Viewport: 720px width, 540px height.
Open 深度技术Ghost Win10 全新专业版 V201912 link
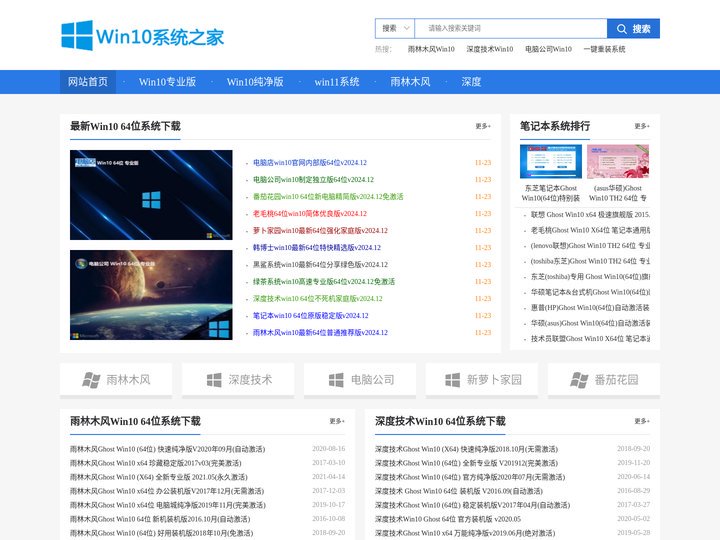coord(466,463)
